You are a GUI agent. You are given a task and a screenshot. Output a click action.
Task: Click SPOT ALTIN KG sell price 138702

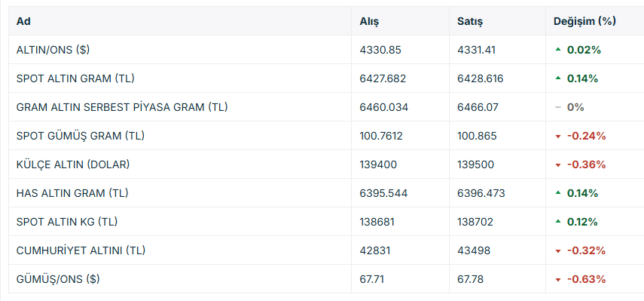475,222
